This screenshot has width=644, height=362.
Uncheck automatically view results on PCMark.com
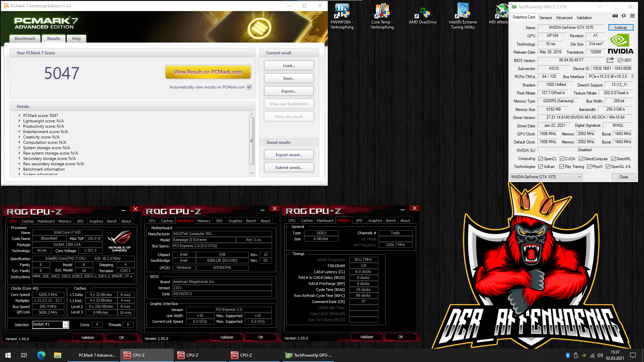tap(249, 87)
